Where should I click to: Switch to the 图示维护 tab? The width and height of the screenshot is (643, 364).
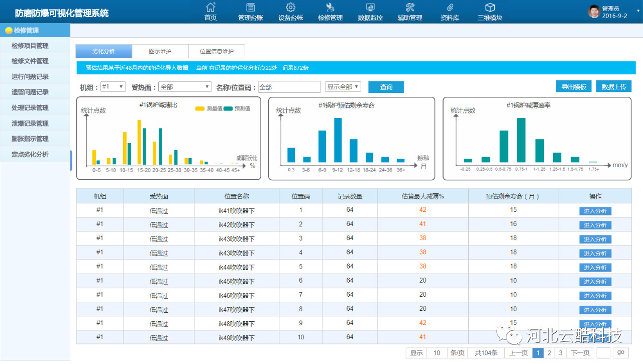click(160, 51)
